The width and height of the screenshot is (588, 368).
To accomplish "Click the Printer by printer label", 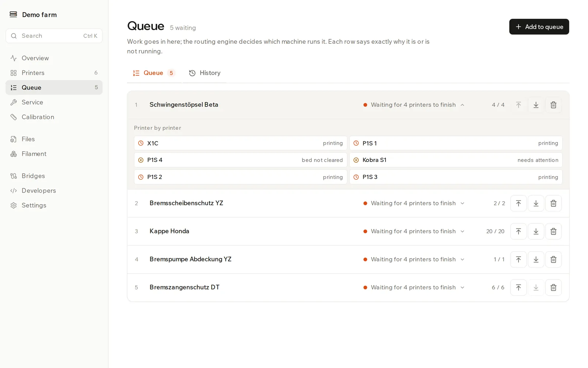I will [x=157, y=128].
